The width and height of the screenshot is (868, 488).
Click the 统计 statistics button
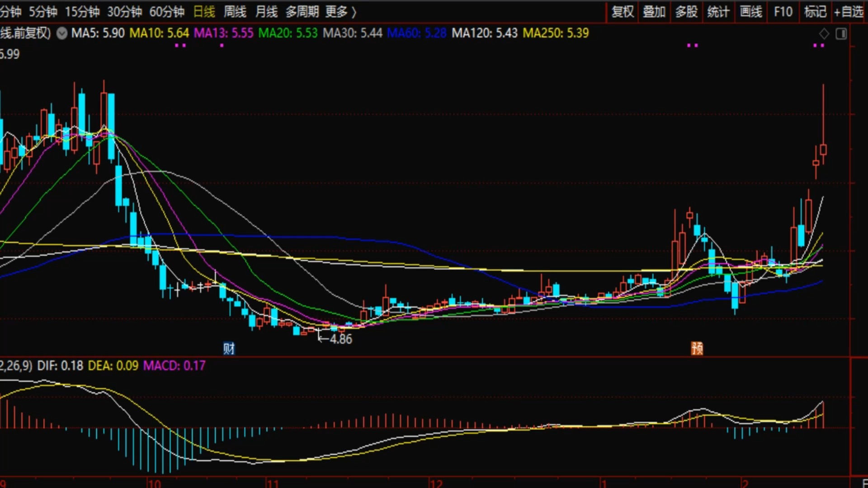pyautogui.click(x=718, y=12)
